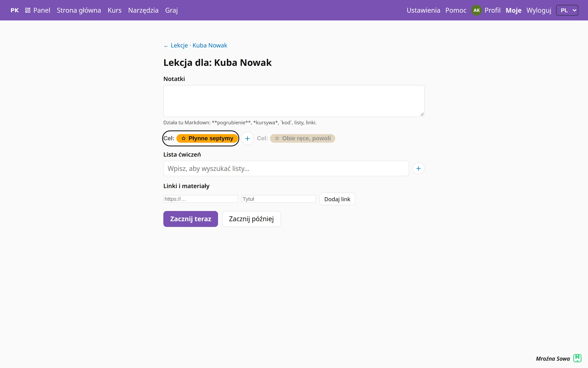Select the Płynne septymy goal chip
Screen dimensions: 588x368
coord(207,138)
